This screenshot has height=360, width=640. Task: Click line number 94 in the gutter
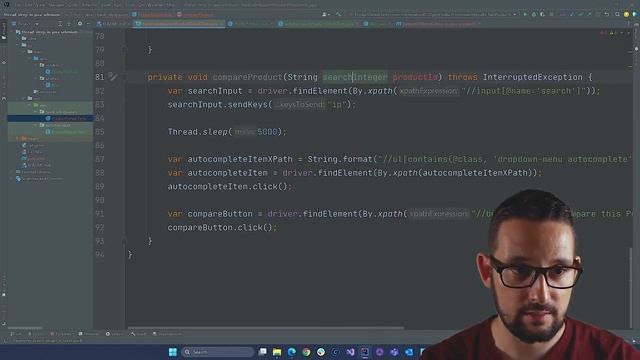point(100,255)
